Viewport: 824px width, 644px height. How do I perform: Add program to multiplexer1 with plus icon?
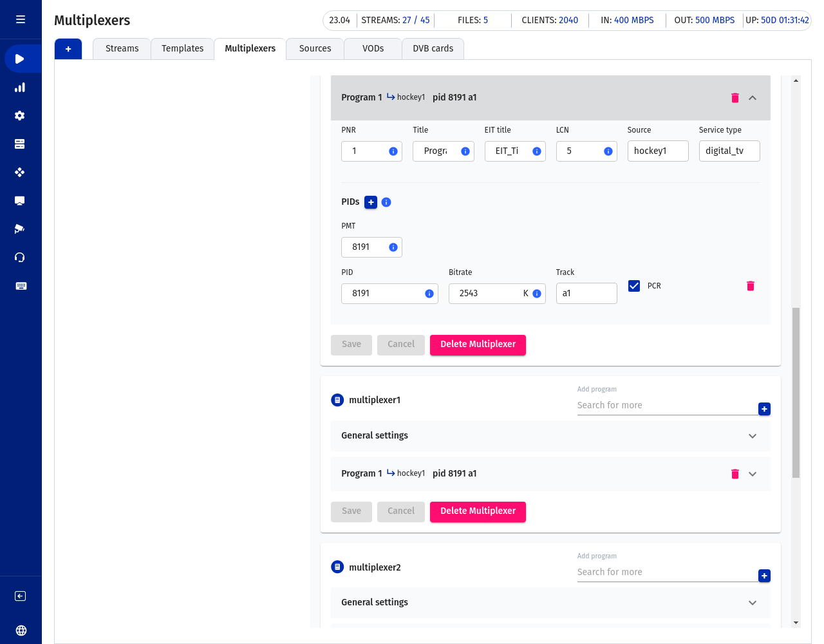(764, 409)
